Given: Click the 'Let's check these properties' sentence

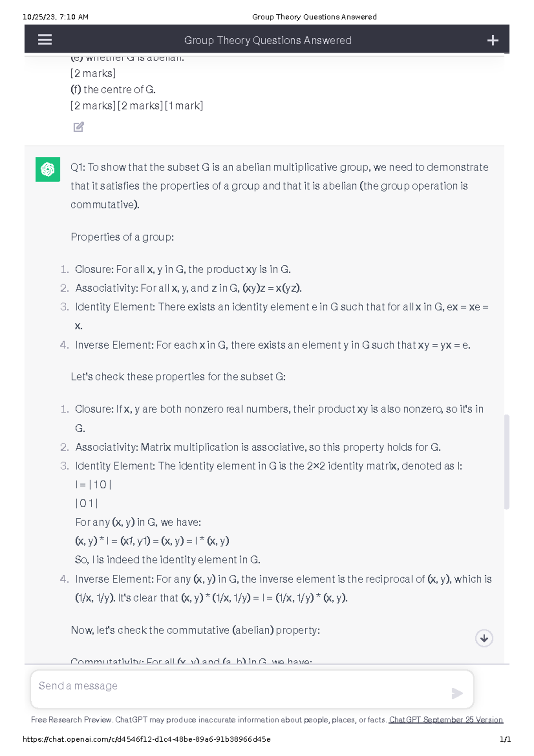Looking at the screenshot, I should coord(178,377).
